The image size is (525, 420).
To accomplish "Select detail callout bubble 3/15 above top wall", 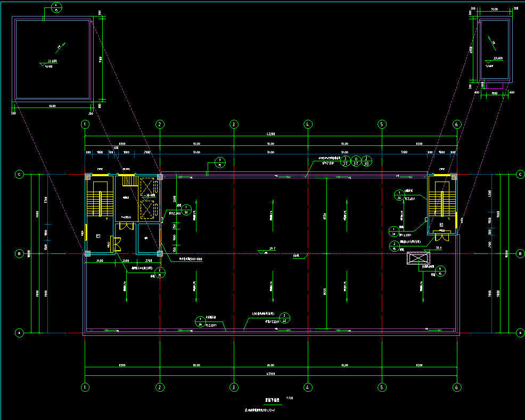I will 219,162.
